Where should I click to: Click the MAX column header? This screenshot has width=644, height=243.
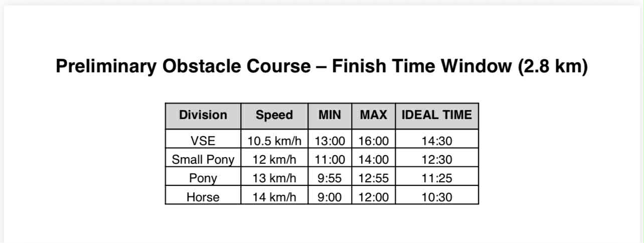374,115
